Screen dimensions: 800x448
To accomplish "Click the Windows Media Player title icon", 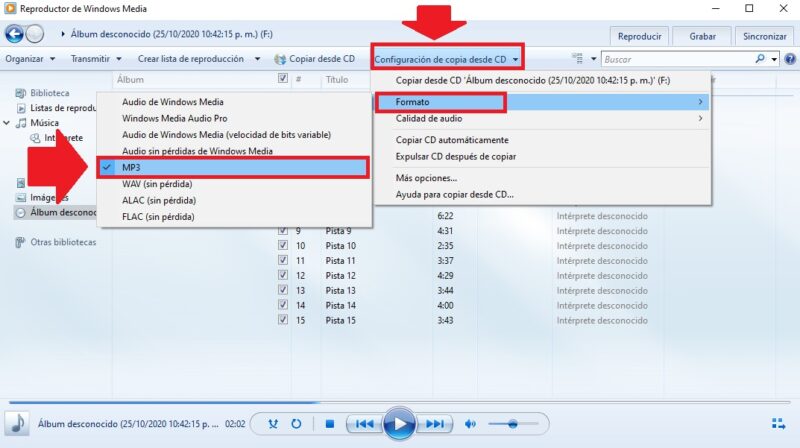I will pos(10,9).
